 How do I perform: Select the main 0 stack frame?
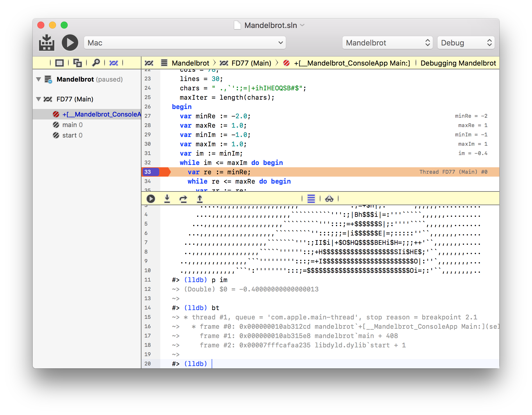tap(87, 125)
